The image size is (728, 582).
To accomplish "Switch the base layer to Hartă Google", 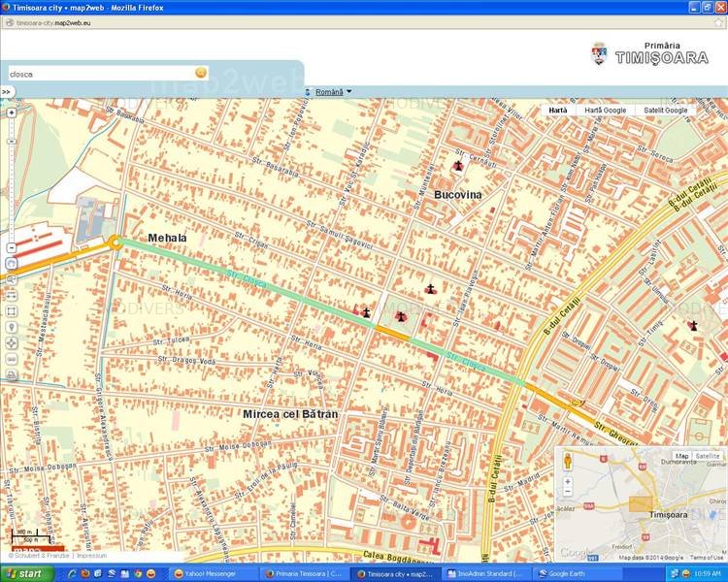I will [x=605, y=111].
